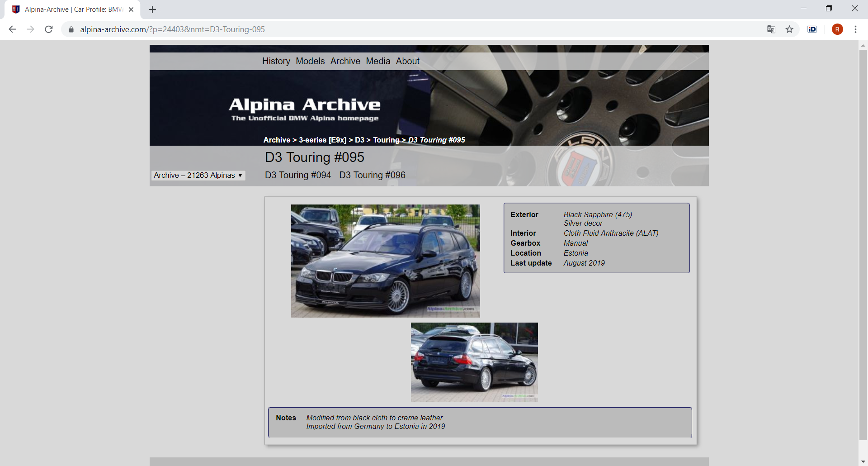This screenshot has height=466, width=868.
Task: Click the Notes label
Action: click(286, 418)
